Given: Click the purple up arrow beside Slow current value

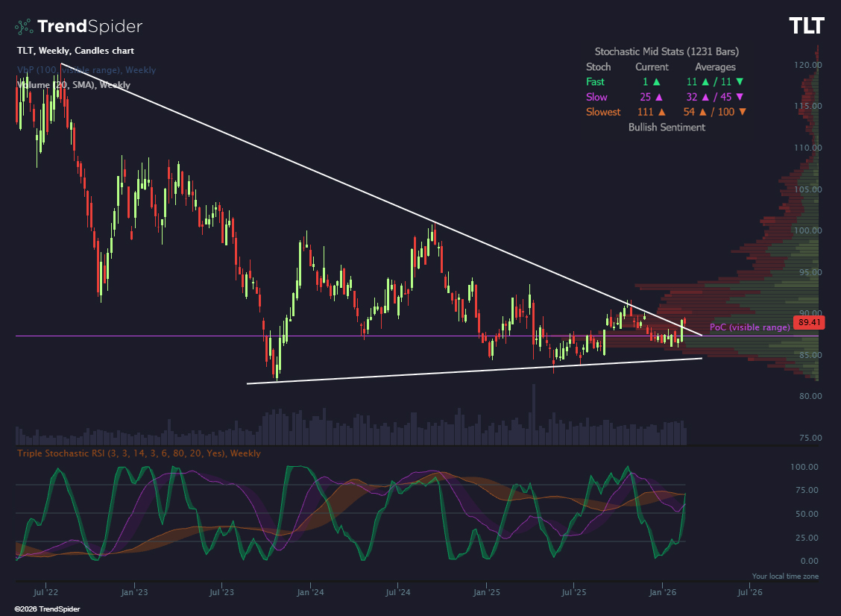Looking at the screenshot, I should pyautogui.click(x=659, y=97).
